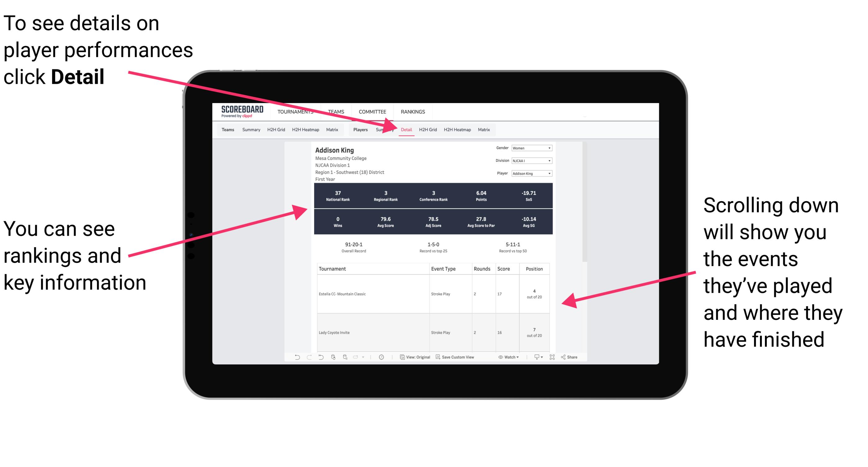
Task: Click the H2H Heatmap tab
Action: (457, 129)
